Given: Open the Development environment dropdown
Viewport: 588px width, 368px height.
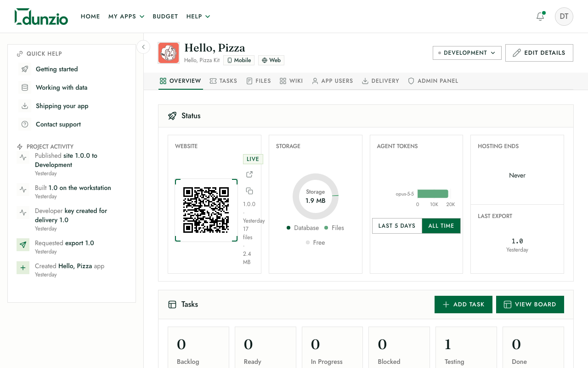Looking at the screenshot, I should (467, 53).
